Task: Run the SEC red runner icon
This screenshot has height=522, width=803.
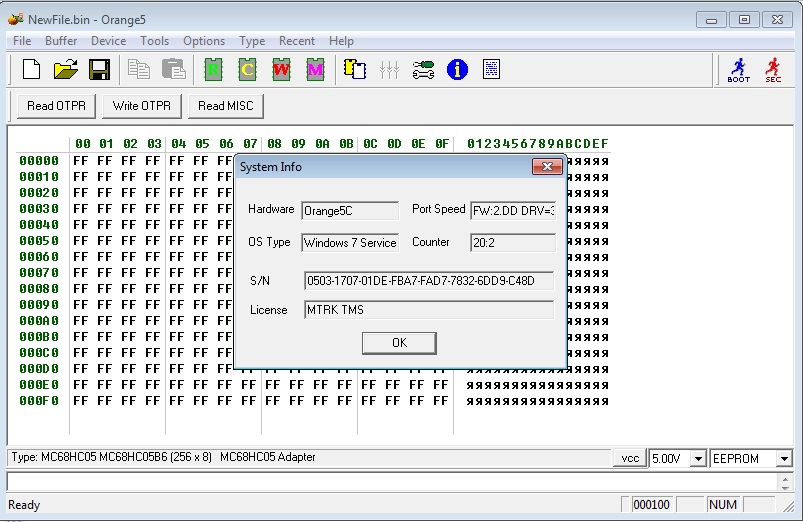Action: click(773, 70)
